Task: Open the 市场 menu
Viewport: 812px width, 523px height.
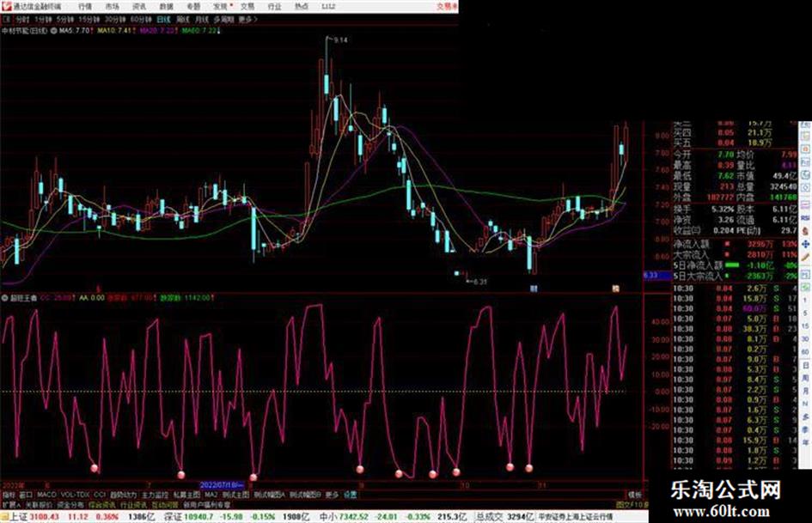Action: point(112,7)
